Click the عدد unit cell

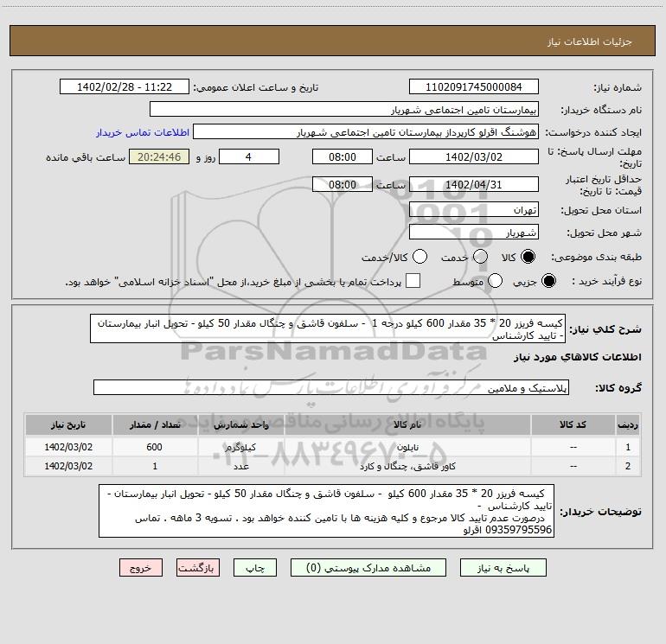(x=240, y=466)
